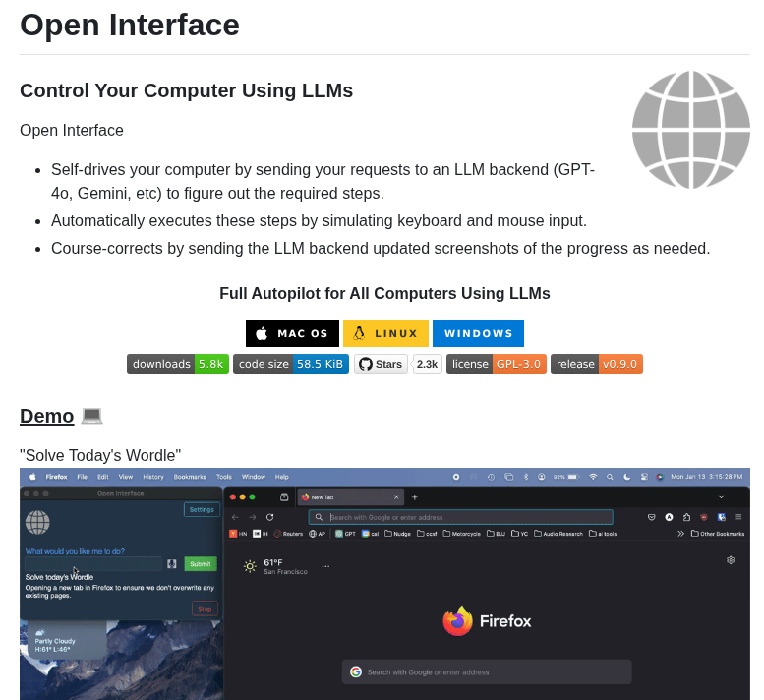764x700 pixels.
Task: Open the History menu
Action: 153,477
